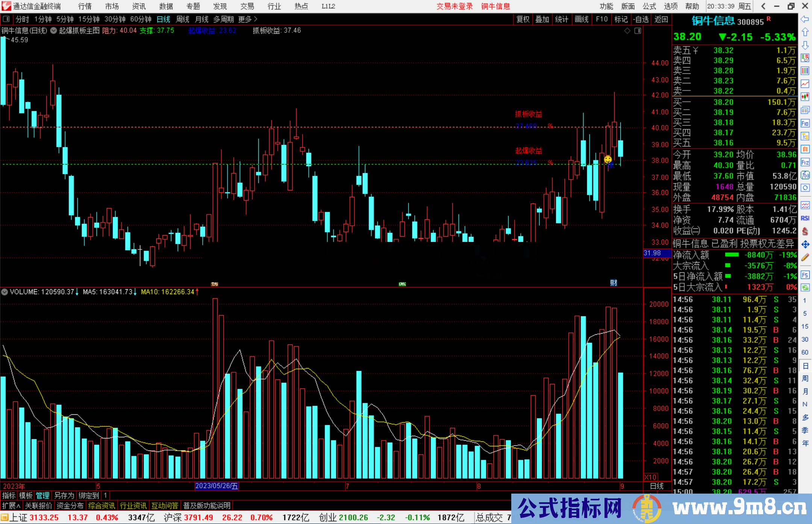This screenshot has width=812, height=524.
Task: Switch to 1-minute period in sidebar
Action: (805, 301)
